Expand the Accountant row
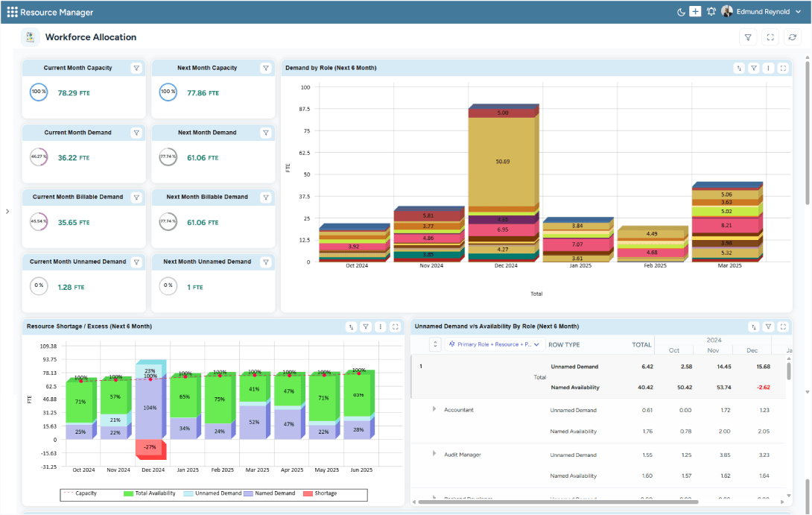The image size is (812, 515). click(x=434, y=409)
